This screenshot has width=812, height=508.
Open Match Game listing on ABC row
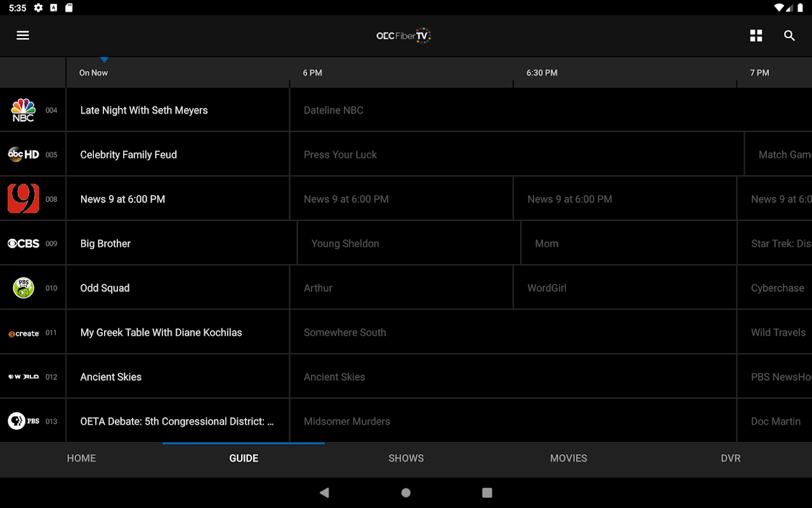[778, 154]
